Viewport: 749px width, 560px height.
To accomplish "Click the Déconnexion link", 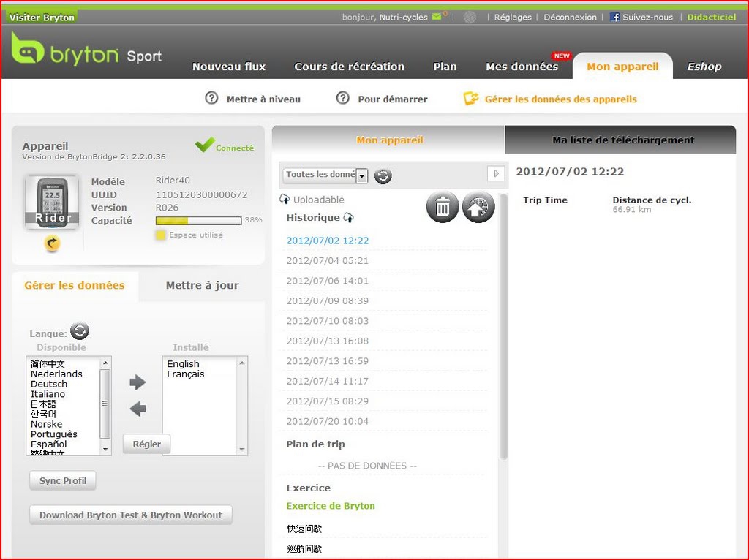I will point(570,18).
